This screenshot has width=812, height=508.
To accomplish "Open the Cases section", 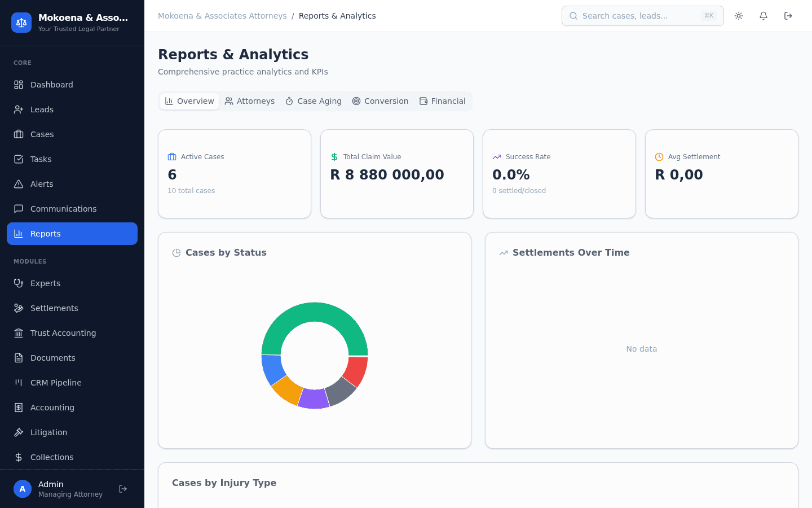I will pos(72,134).
